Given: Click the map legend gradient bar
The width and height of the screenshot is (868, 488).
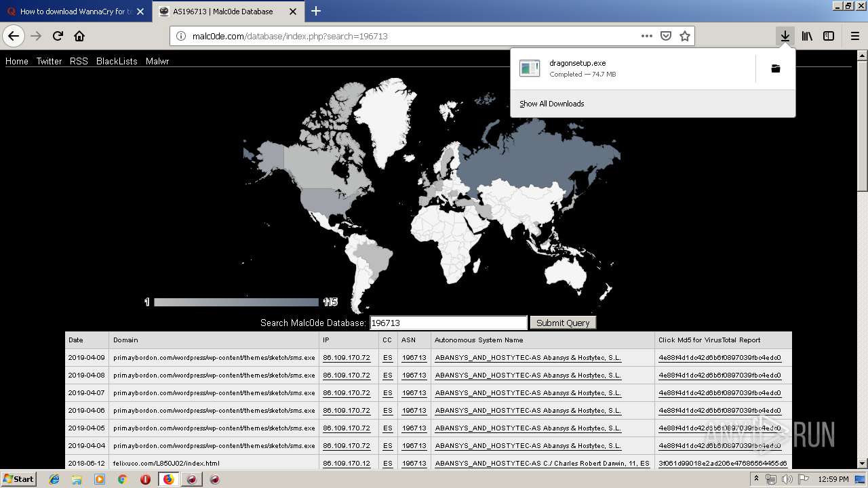Looking at the screenshot, I should [x=236, y=302].
